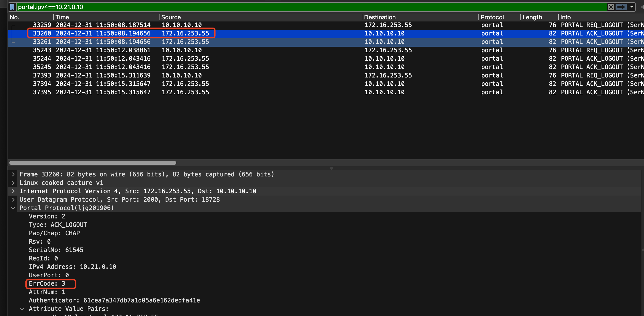Expand User Datagram Protocol section
Viewport: 644px width, 316px height.
[x=13, y=200]
